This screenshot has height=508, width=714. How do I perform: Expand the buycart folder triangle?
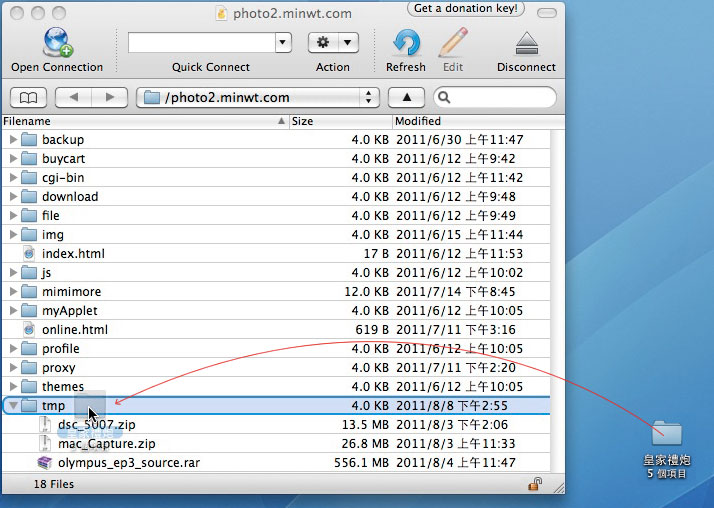13,158
